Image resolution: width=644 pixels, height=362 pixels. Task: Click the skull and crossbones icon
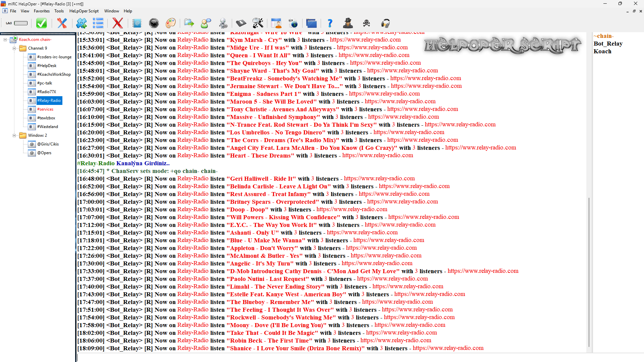click(x=367, y=23)
